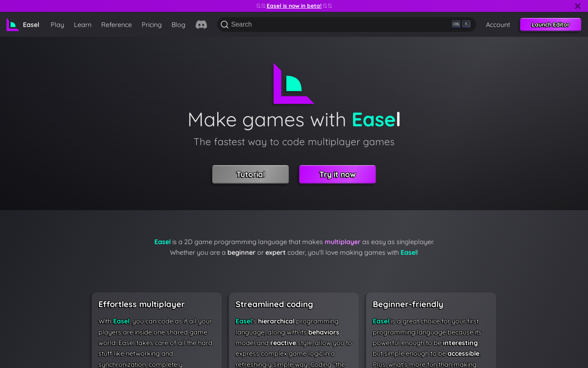This screenshot has width=588, height=368.
Task: Click the 'Beginner-friendly' card heading
Action: [408, 304]
